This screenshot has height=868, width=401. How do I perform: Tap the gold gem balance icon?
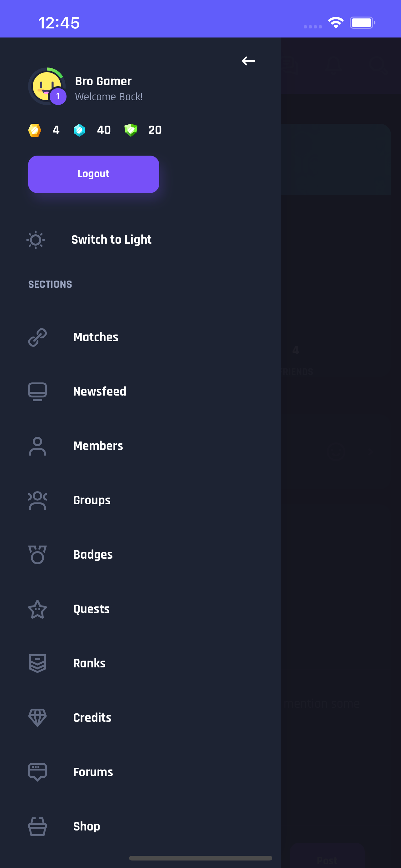click(x=34, y=130)
